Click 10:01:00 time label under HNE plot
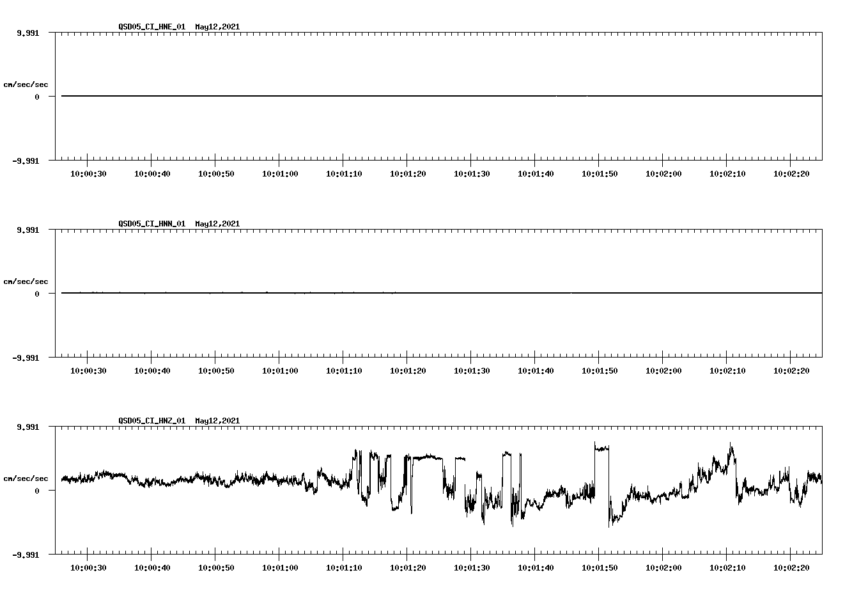Image resolution: width=868 pixels, height=591 pixels. coord(280,174)
